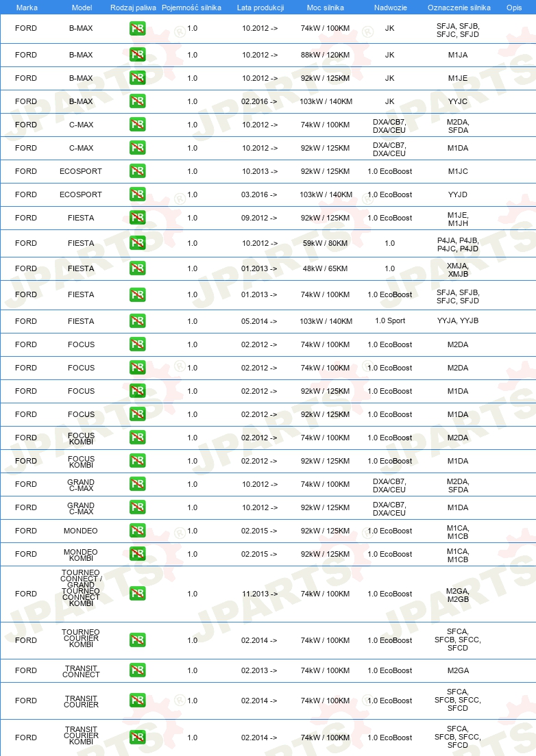Select the TRANSIT CONNECT model cell

81,671
